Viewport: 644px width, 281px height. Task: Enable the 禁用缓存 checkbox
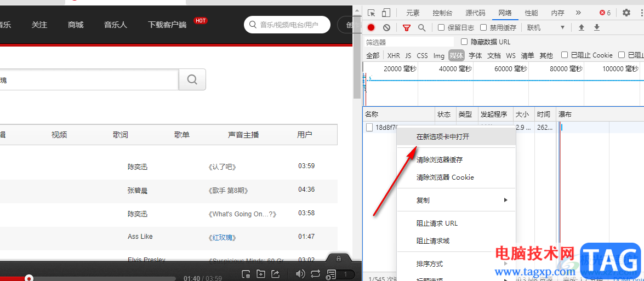coord(483,27)
